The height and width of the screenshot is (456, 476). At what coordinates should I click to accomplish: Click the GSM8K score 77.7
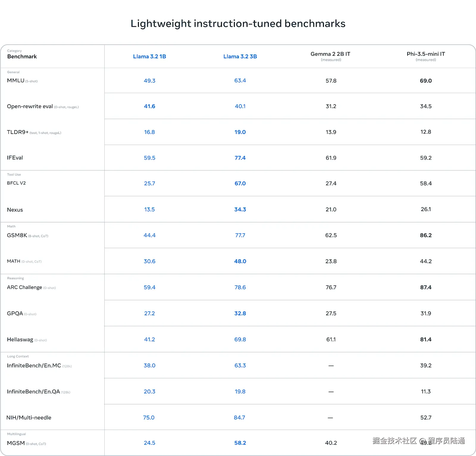(240, 235)
